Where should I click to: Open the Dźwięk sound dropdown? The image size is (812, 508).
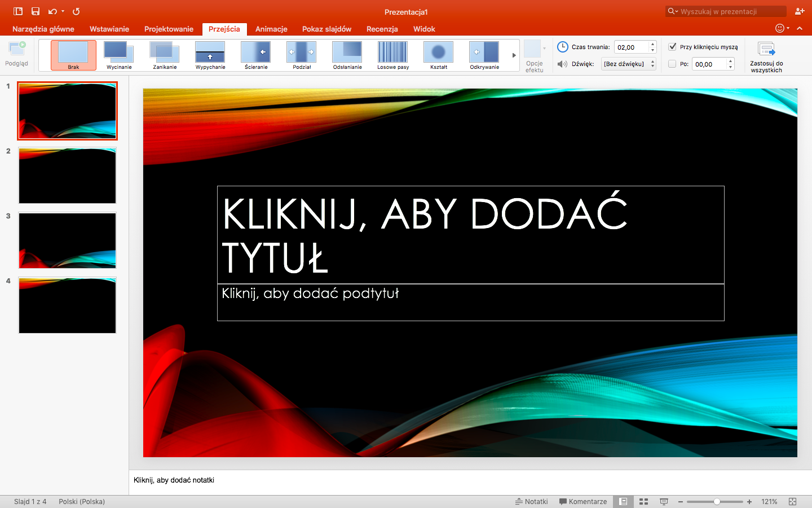click(x=628, y=64)
